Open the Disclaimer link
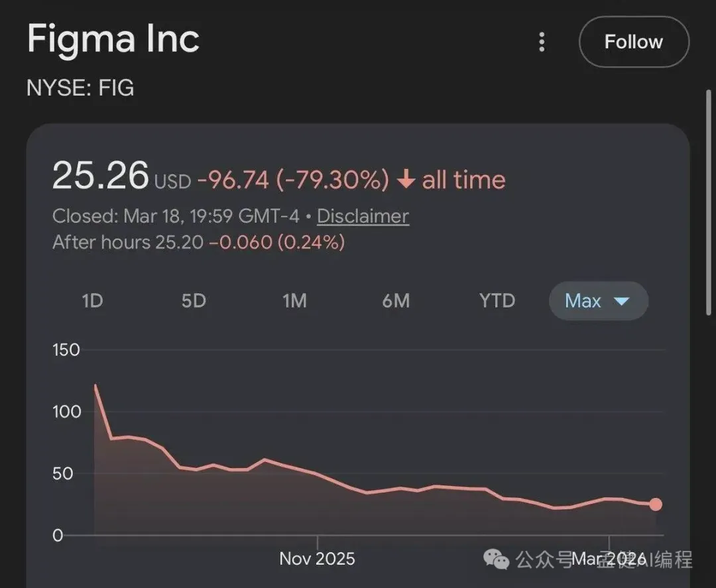 [x=363, y=216]
